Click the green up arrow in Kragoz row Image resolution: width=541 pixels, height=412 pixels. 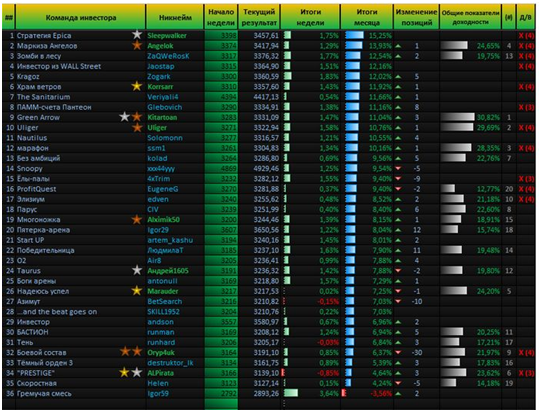tap(398, 77)
